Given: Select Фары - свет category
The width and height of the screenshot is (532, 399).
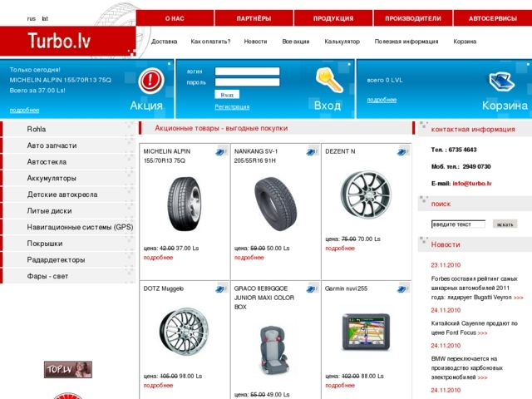Looking at the screenshot, I should (x=69, y=276).
